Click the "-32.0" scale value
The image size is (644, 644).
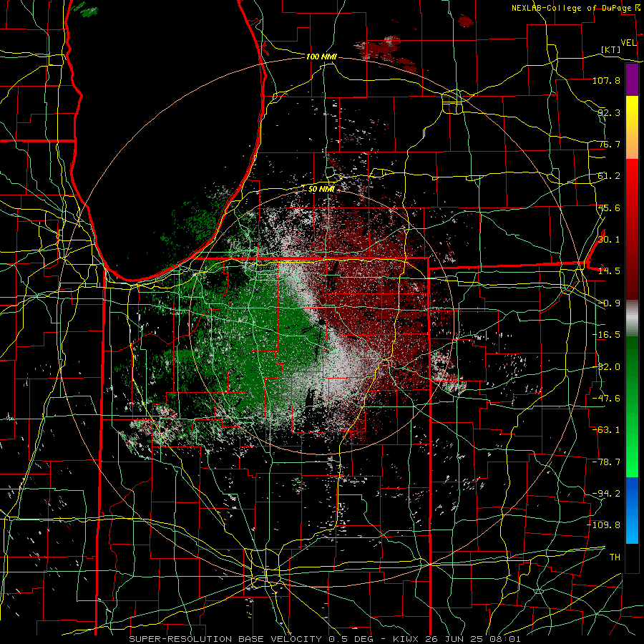[x=606, y=367]
